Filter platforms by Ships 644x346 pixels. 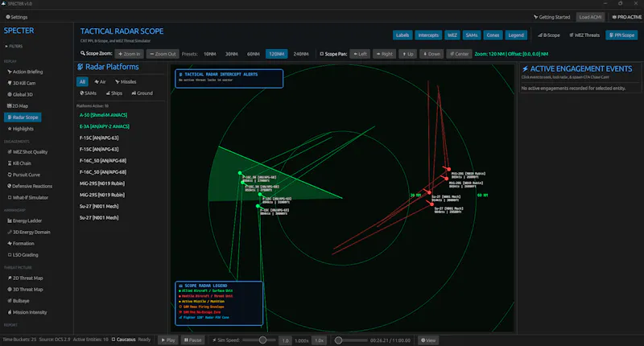point(114,93)
